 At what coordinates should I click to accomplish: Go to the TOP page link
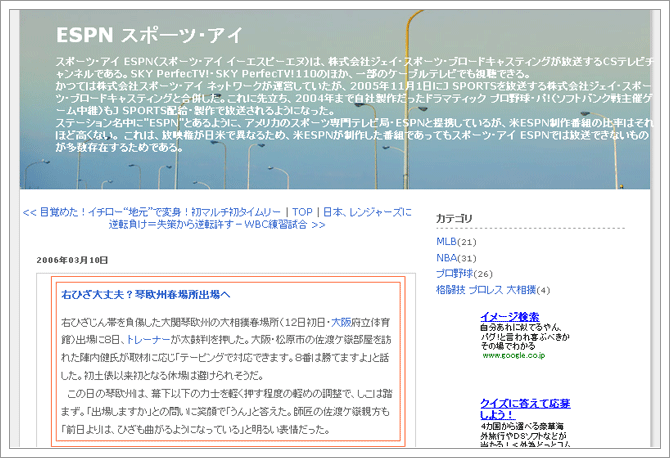point(302,212)
